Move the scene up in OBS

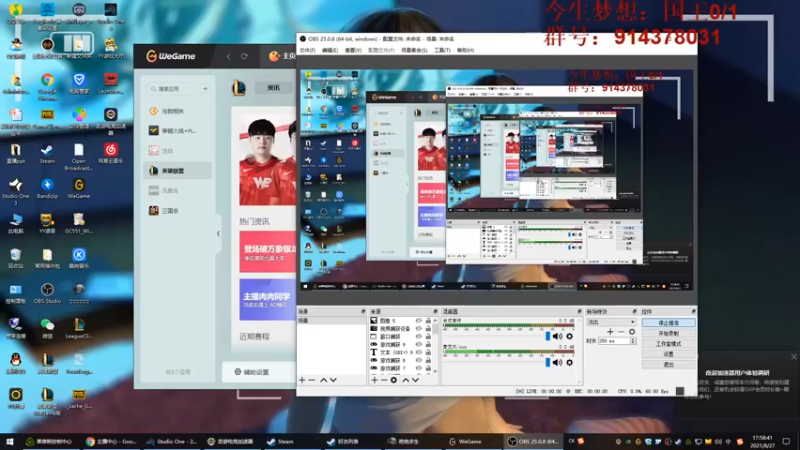323,380
